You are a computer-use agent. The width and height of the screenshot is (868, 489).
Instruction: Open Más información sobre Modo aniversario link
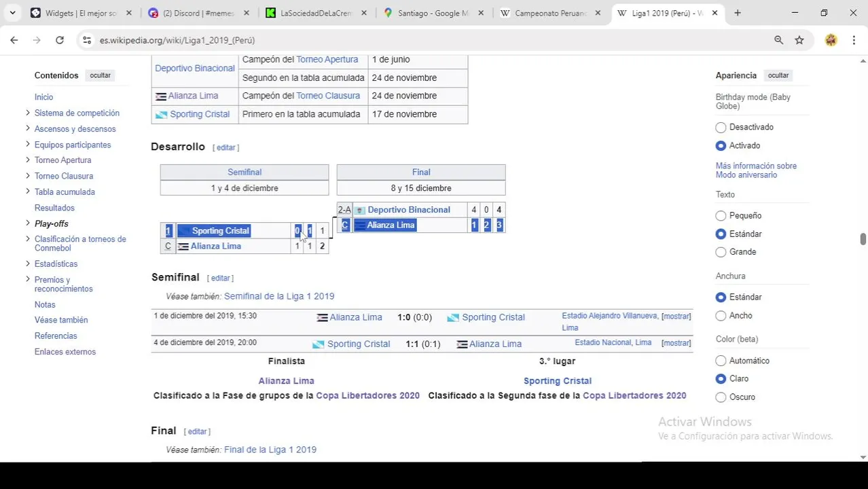[x=756, y=170]
